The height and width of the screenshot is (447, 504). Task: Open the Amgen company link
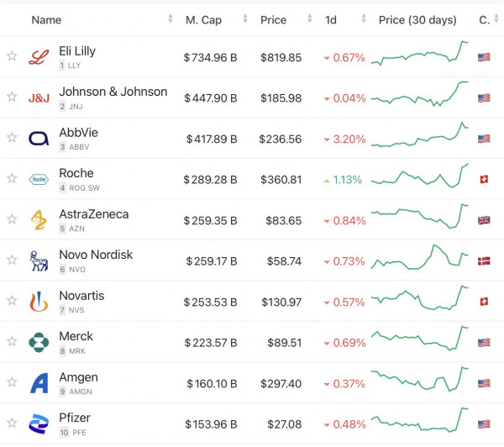click(x=78, y=377)
